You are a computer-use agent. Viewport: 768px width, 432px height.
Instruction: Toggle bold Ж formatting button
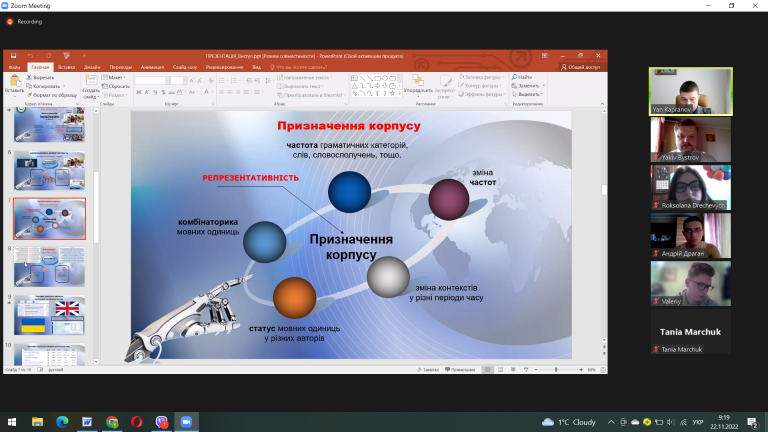(x=139, y=92)
